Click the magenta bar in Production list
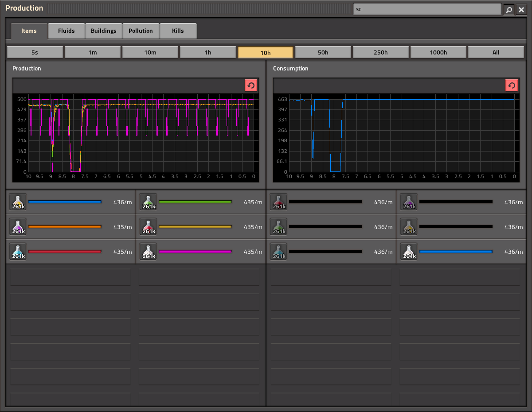 [195, 252]
